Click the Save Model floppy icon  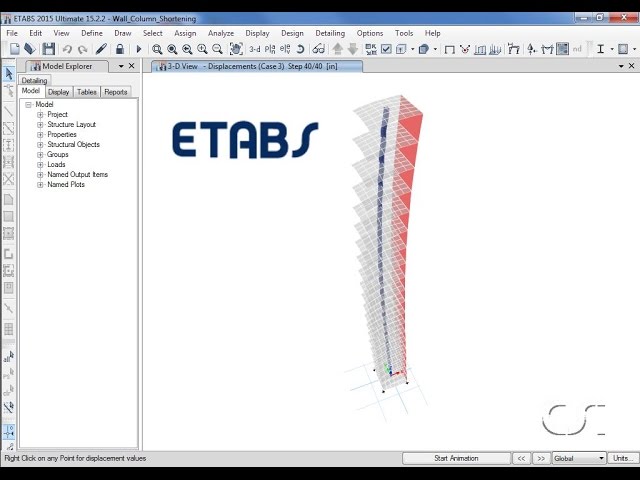(x=49, y=49)
